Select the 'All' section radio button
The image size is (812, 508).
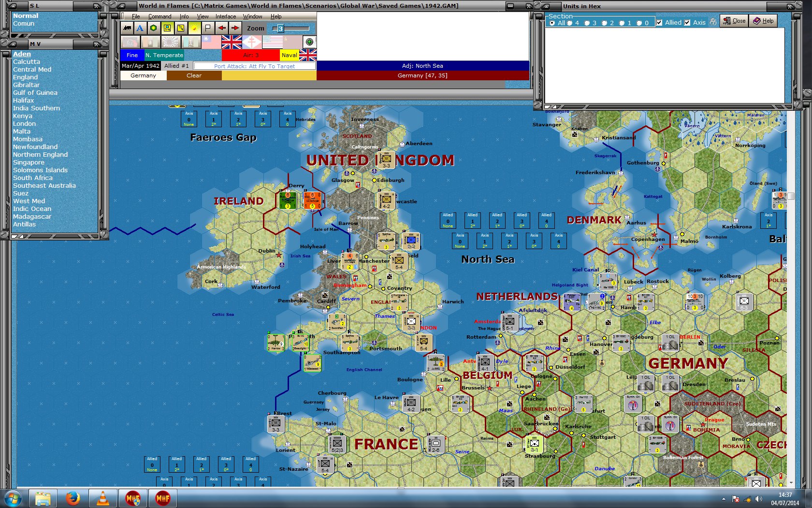552,22
